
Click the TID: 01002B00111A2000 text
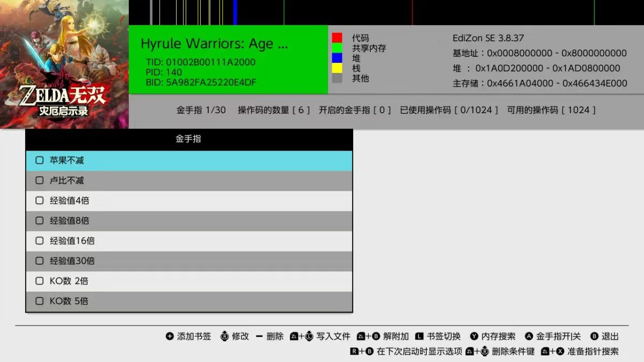pyautogui.click(x=201, y=62)
